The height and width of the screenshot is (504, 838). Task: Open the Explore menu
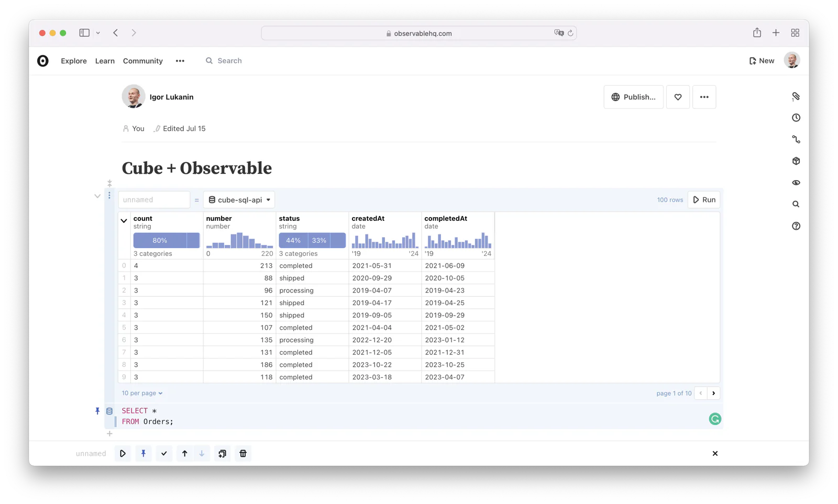(x=74, y=61)
